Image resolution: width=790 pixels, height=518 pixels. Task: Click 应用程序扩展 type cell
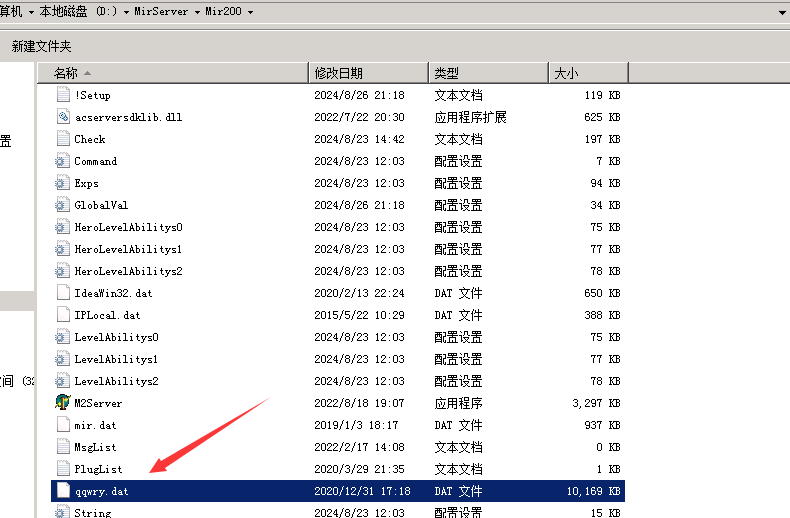tap(471, 117)
